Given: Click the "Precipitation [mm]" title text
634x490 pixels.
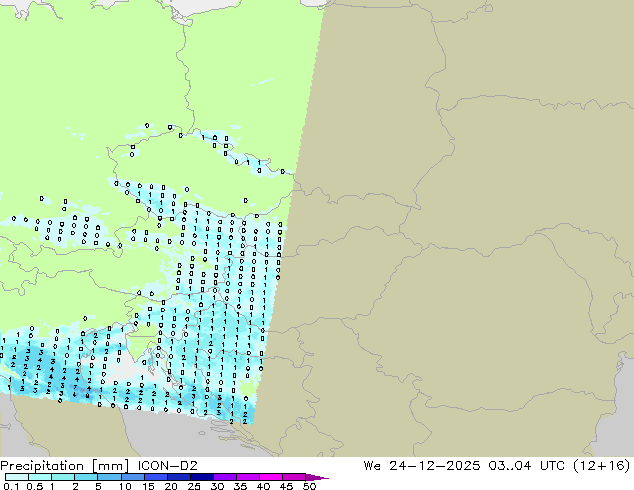Looking at the screenshot, I should 64,466.
